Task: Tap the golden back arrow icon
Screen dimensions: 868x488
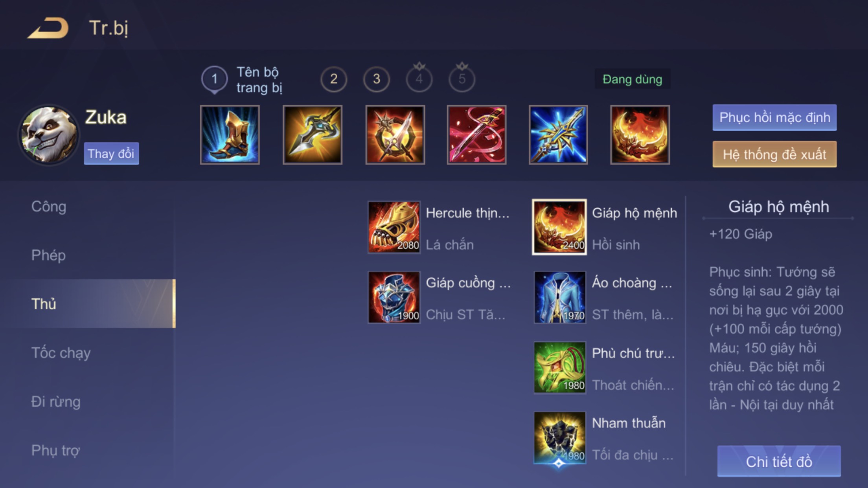Action: pos(48,28)
